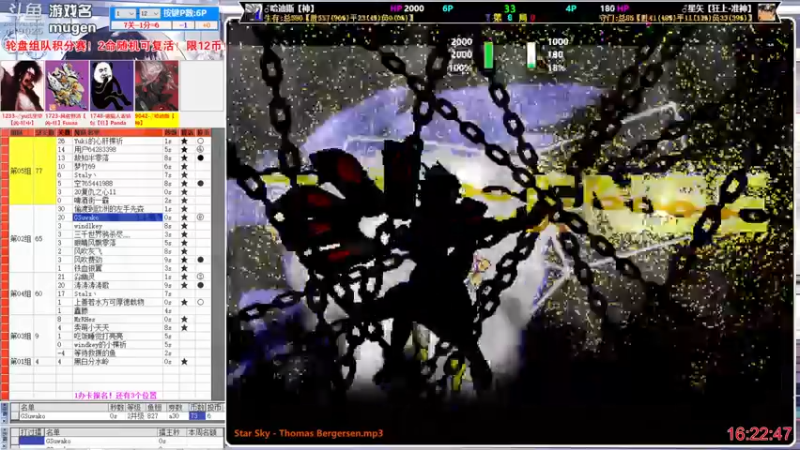Select the red white-haired character thumbnail
Viewport: 800px width, 450px height.
(x=157, y=86)
